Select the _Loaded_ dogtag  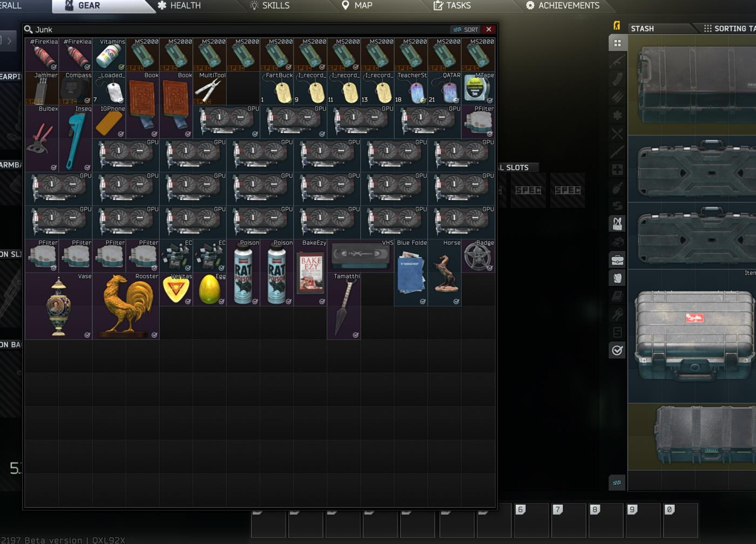(x=109, y=88)
